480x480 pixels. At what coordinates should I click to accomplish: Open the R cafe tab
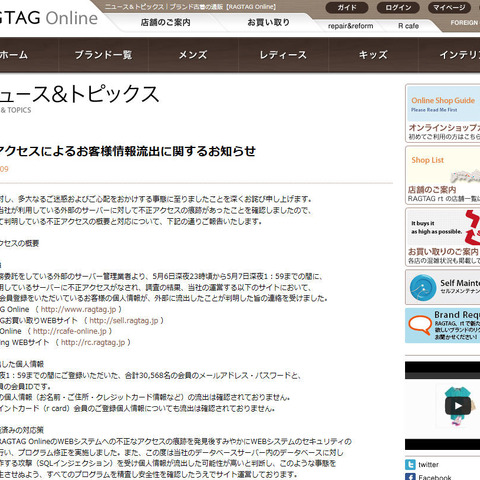[x=408, y=26]
